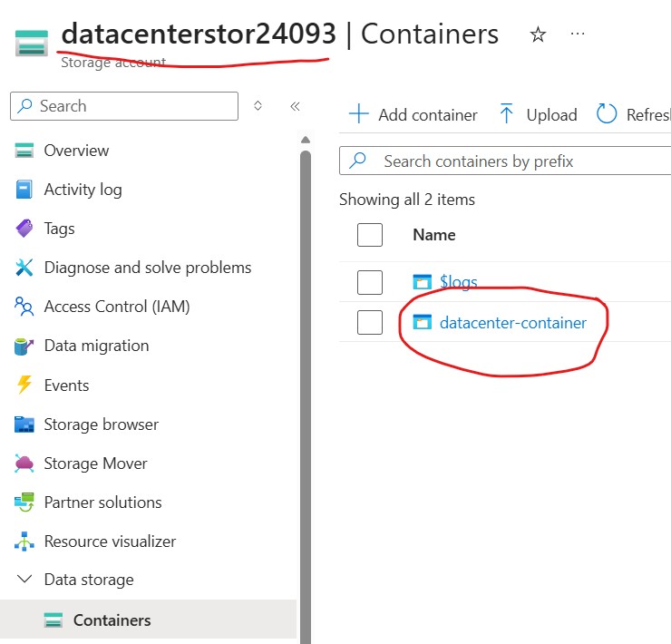Click the Diagnose and solve problems wrench icon
The width and height of the screenshot is (671, 644).
pyautogui.click(x=24, y=268)
